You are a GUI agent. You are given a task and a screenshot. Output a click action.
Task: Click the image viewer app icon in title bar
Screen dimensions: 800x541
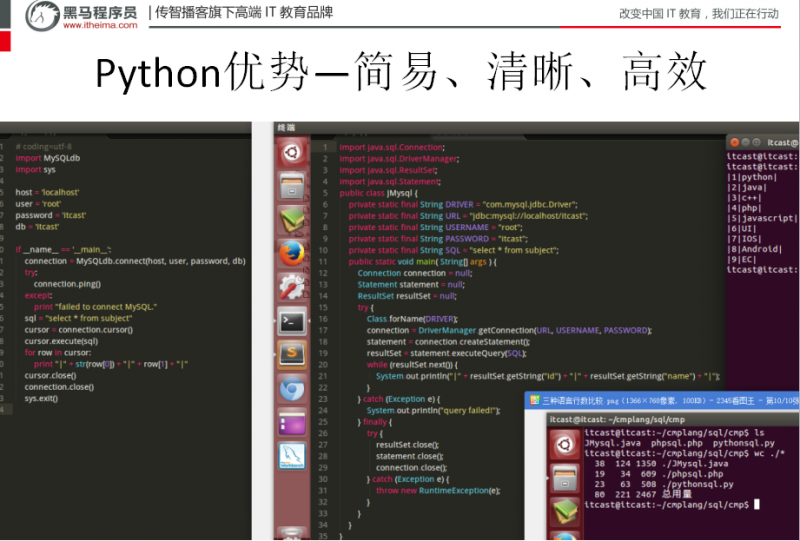click(535, 399)
